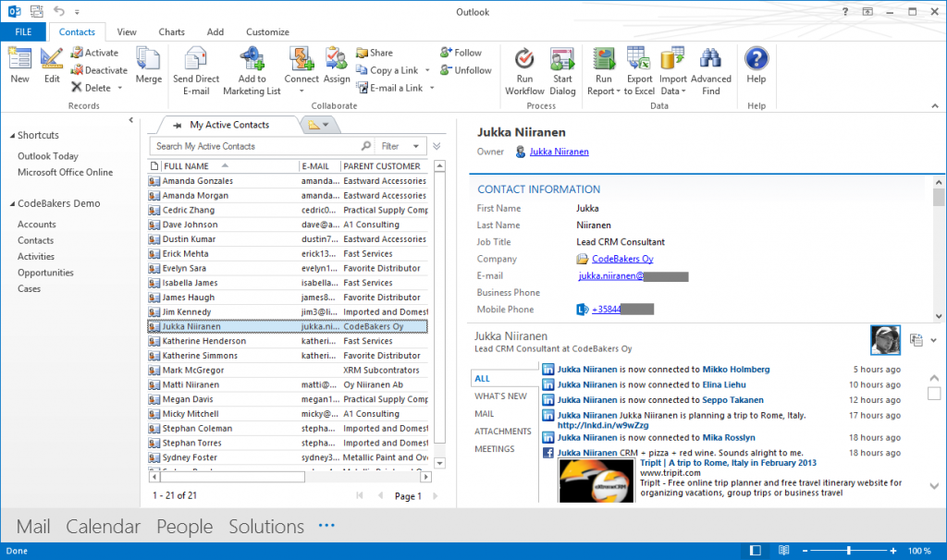Image resolution: width=947 pixels, height=560 pixels.
Task: Open Opportunities in the CodeBakers Demo folder
Action: coord(45,273)
